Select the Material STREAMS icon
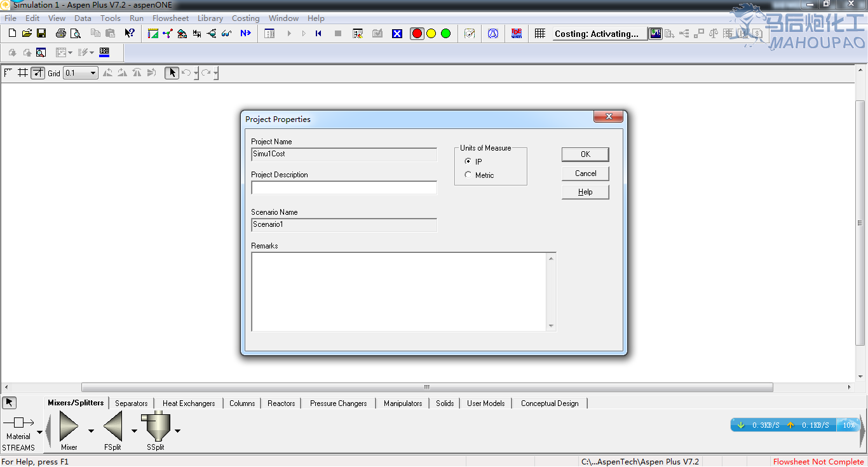This screenshot has height=467, width=868. point(18,422)
